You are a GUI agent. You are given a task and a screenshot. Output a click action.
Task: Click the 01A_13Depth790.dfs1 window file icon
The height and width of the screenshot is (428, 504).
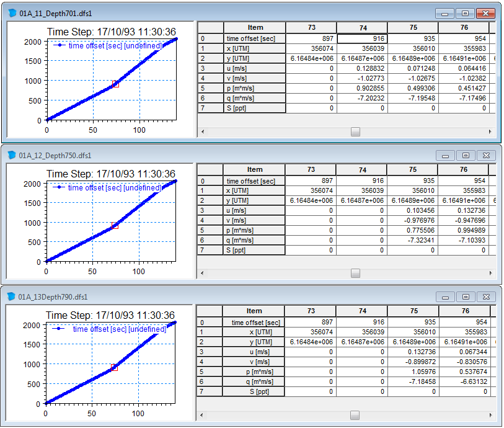12,296
